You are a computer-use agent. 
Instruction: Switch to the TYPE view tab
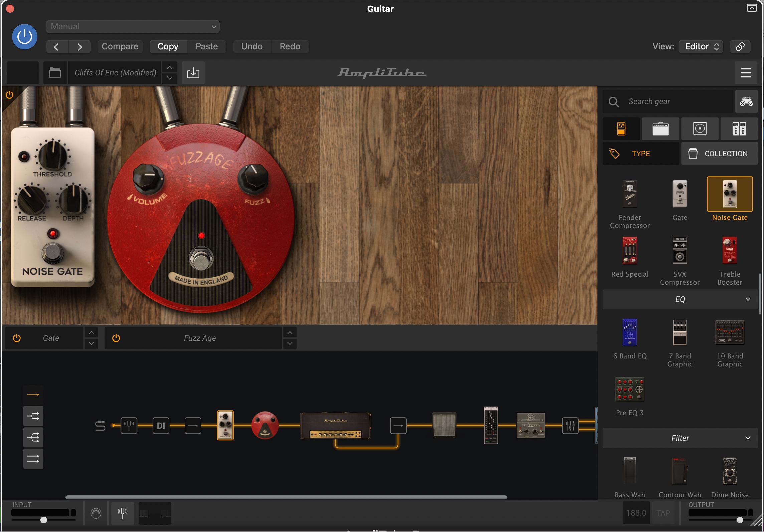pos(641,154)
